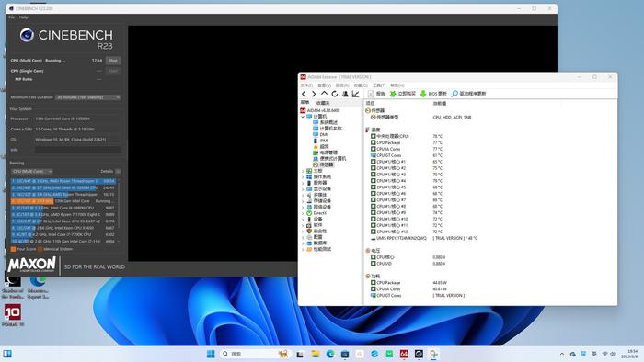The image size is (644, 362).
Task: Select the 系统概述 system summary tree item
Action: pyautogui.click(x=325, y=122)
